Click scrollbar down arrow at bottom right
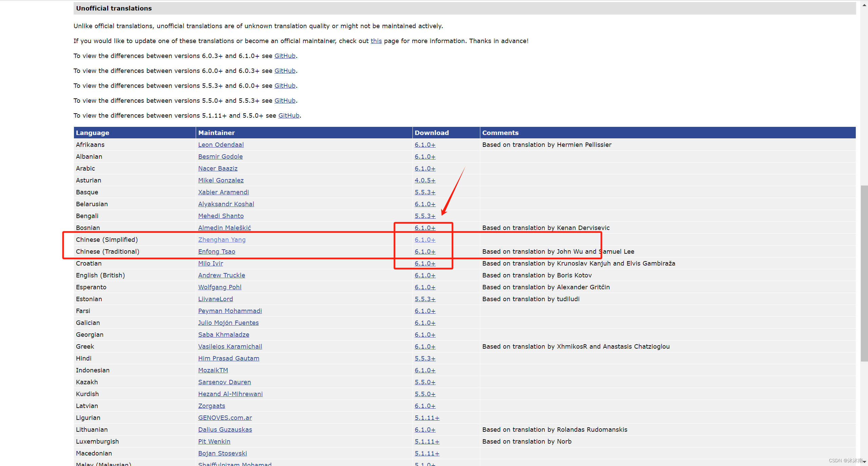 pyautogui.click(x=864, y=462)
